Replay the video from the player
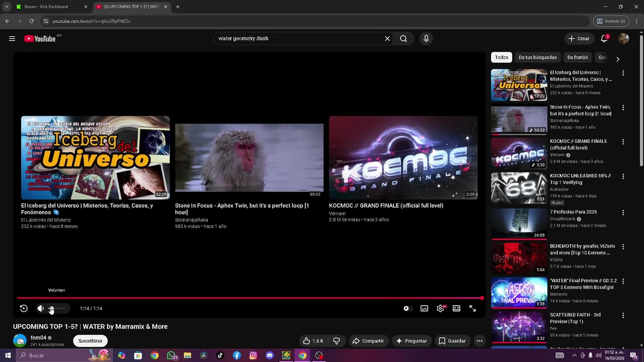Image resolution: width=644 pixels, height=362 pixels. coord(24,309)
